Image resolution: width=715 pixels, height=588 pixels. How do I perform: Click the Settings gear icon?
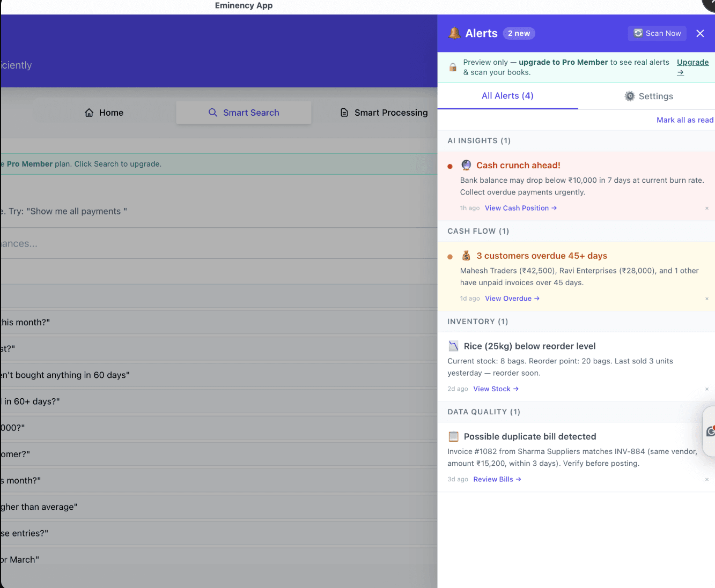click(x=630, y=96)
